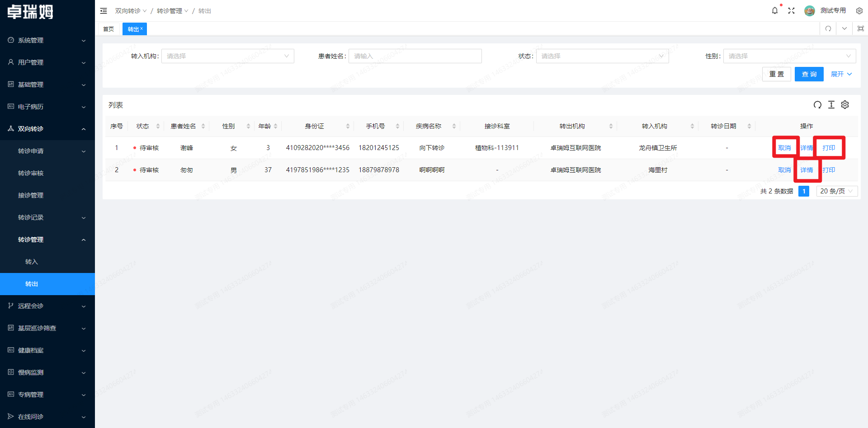Image resolution: width=868 pixels, height=428 pixels.
Task: Change page size from 20 条/页
Action: pyautogui.click(x=836, y=191)
